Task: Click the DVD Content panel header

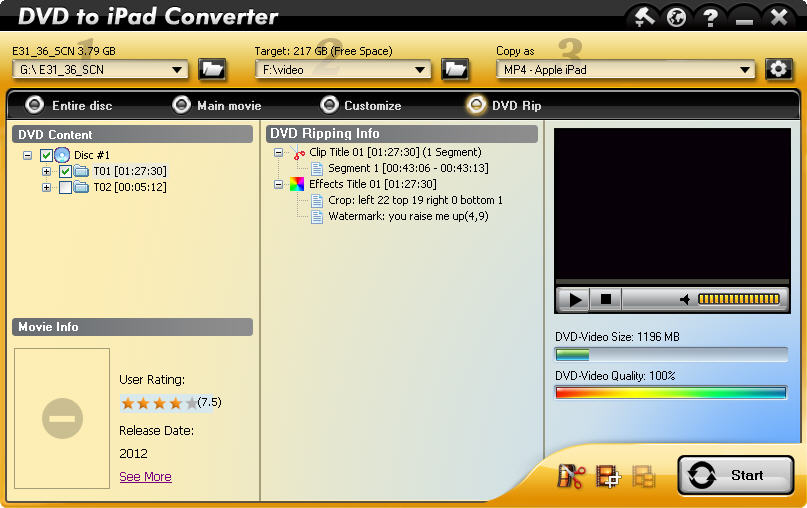Action: point(132,134)
